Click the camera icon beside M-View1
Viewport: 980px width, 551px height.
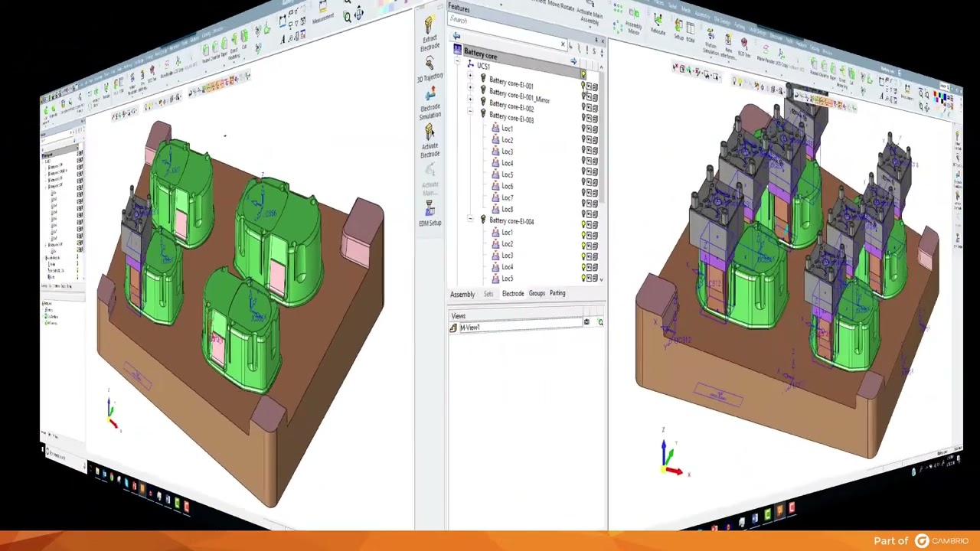(587, 322)
